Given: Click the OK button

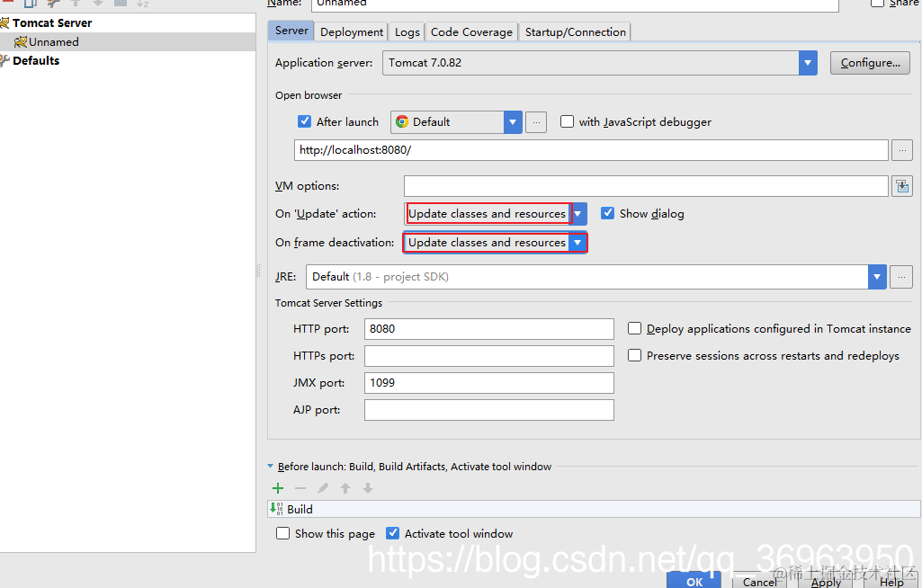Looking at the screenshot, I should pos(694,581).
